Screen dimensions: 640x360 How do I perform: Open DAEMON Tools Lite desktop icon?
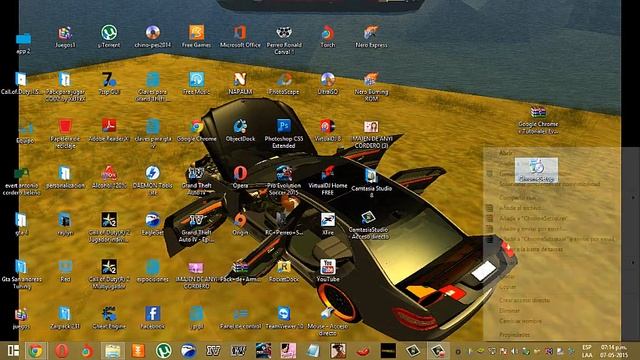(153, 180)
